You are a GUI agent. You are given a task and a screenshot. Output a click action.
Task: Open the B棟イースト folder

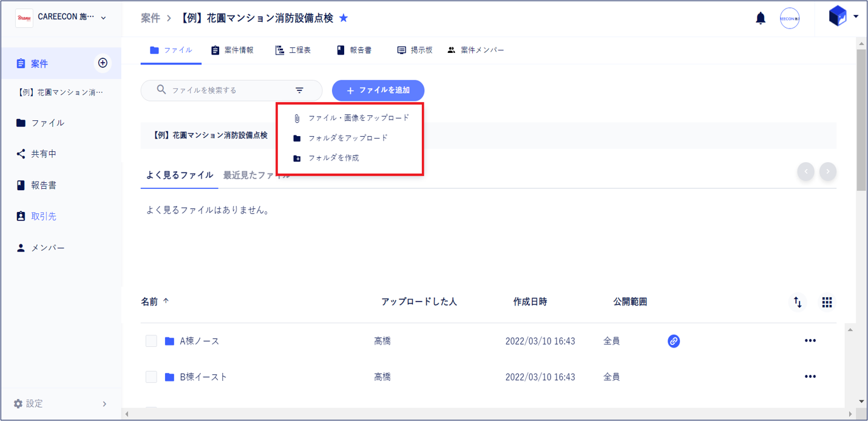click(x=203, y=377)
